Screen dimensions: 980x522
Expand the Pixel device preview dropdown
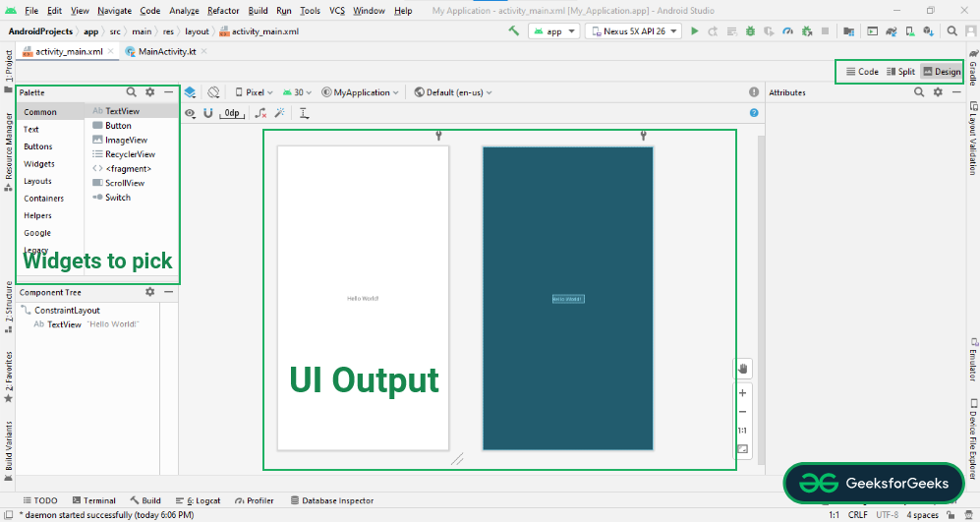click(254, 92)
